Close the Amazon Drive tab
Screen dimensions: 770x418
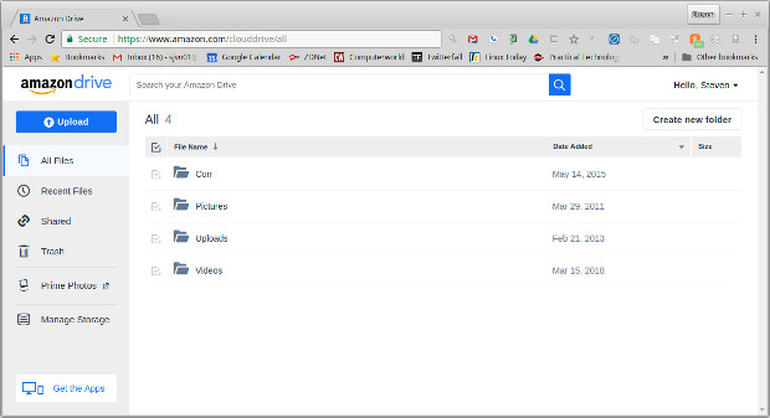125,19
